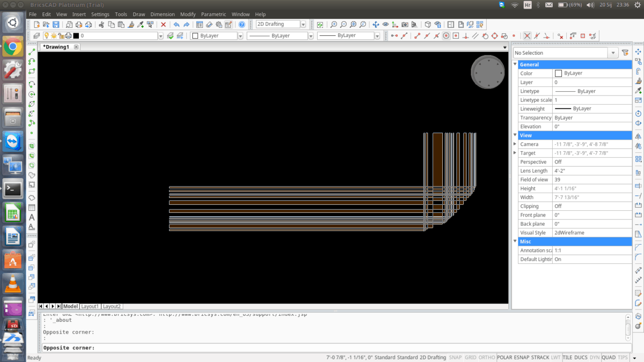Screen dimensions: 644x362
Task: Click the Visual Style 2dWireframe value
Action: click(x=592, y=233)
